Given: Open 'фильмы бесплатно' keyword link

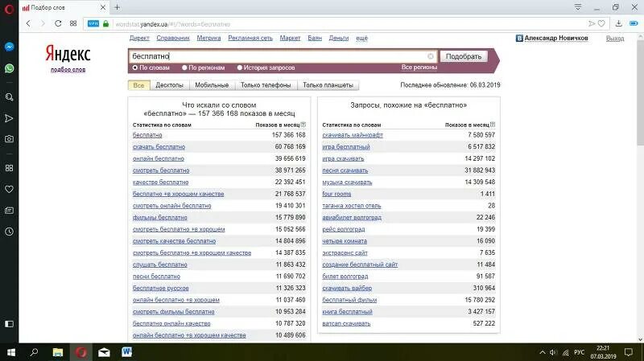Looking at the screenshot, I should 159,217.
